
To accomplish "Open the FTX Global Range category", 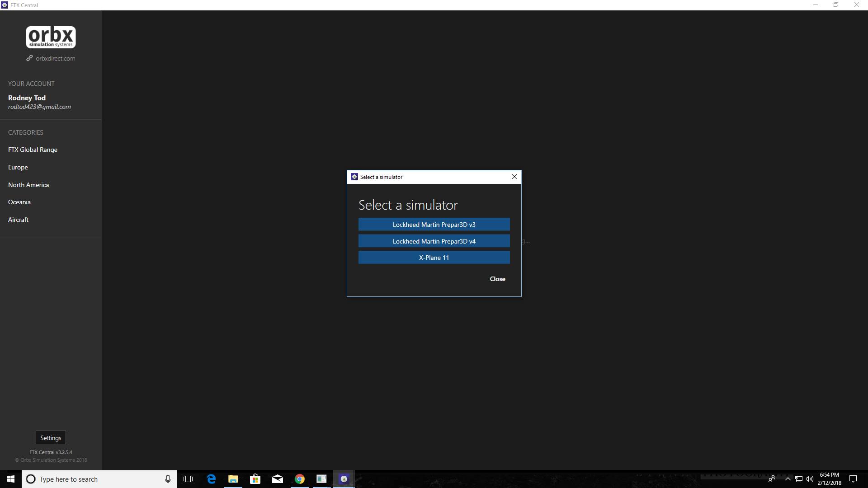I will [33, 150].
